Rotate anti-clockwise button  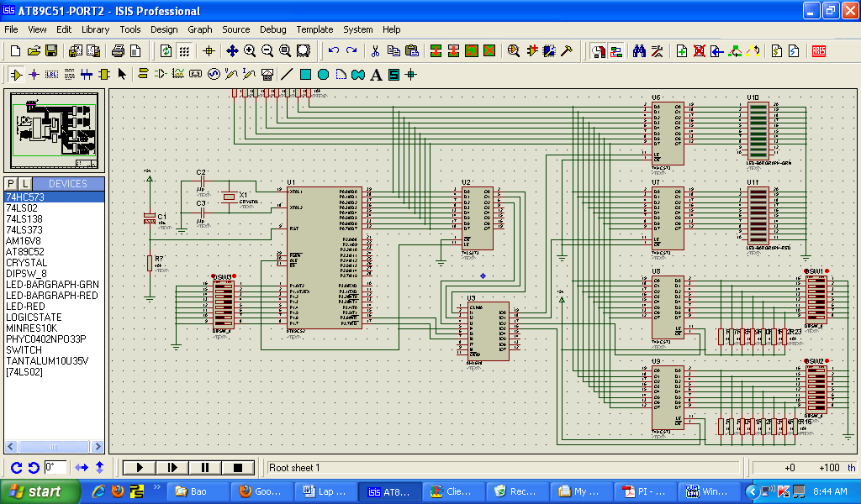[34, 467]
